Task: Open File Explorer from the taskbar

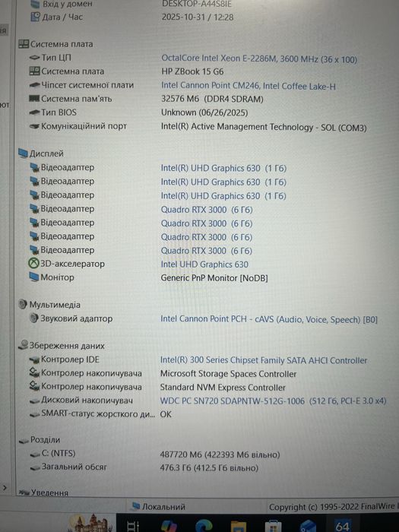Action: point(238,526)
